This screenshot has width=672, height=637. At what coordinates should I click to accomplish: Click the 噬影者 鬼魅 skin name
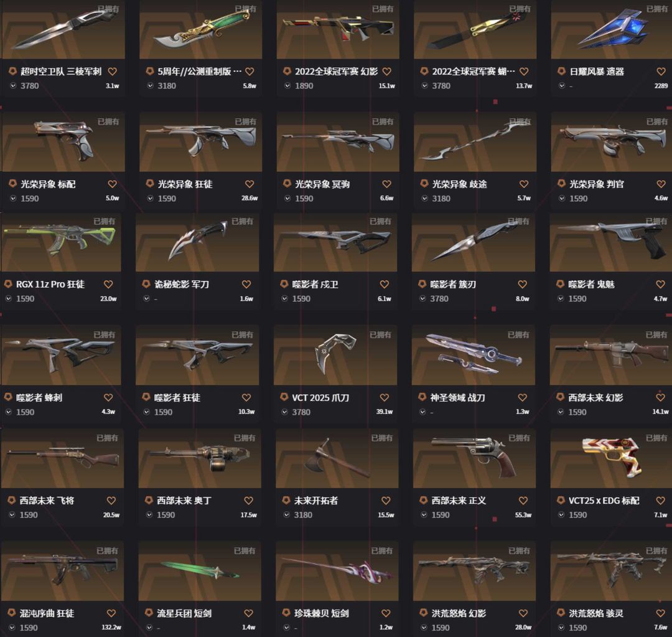coord(592,285)
